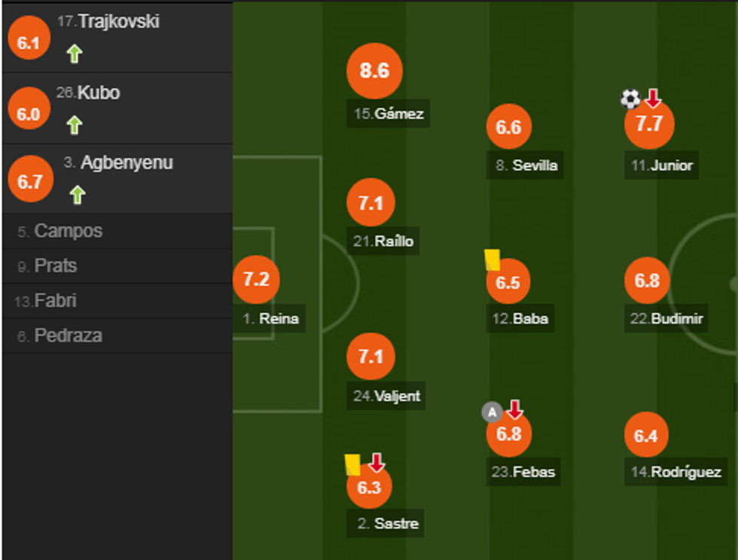Click the assist badge next to Febas
This screenshot has width=738, height=560.
point(492,412)
